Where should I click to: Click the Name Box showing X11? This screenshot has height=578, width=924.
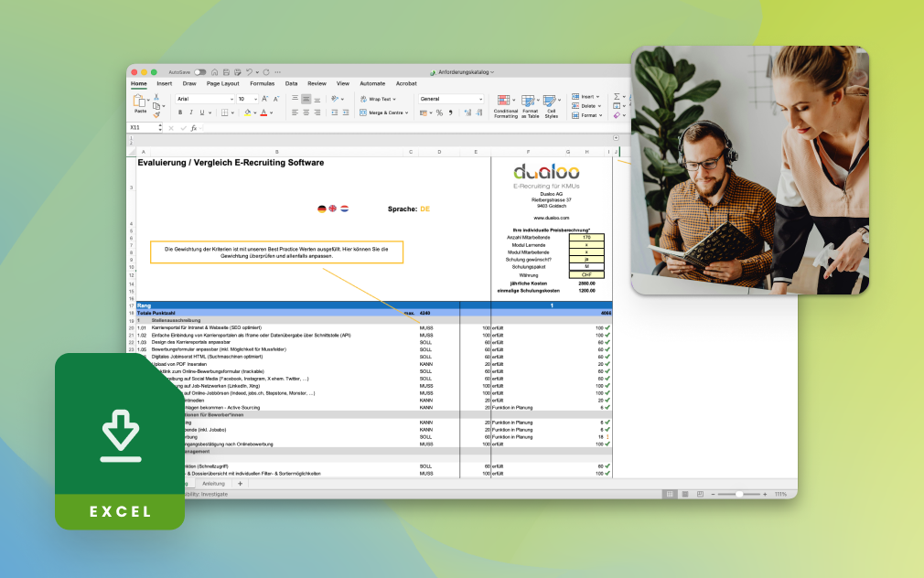[144, 128]
